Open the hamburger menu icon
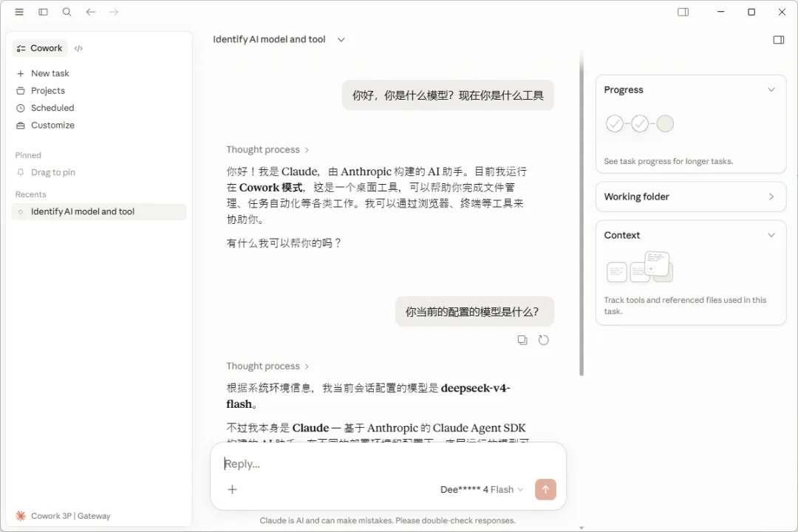Screen dimensions: 798x532 pyautogui.click(x=19, y=12)
